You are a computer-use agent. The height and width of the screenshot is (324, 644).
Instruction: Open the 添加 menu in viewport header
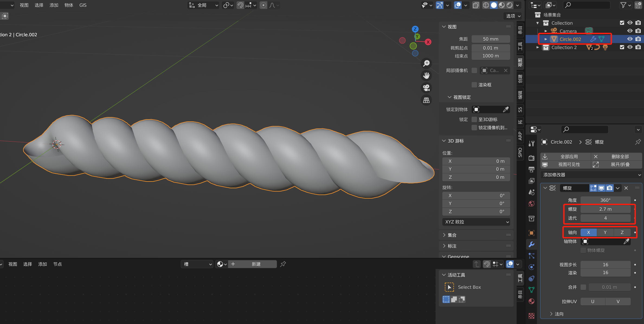pos(54,5)
